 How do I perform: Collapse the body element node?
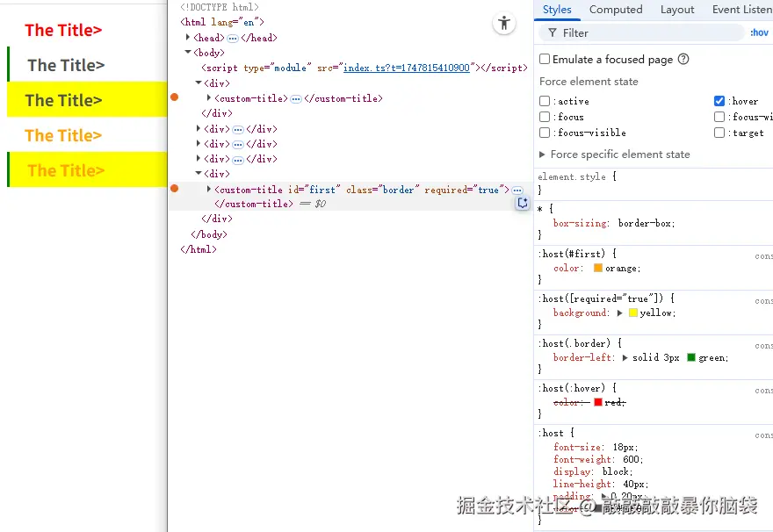pos(188,52)
